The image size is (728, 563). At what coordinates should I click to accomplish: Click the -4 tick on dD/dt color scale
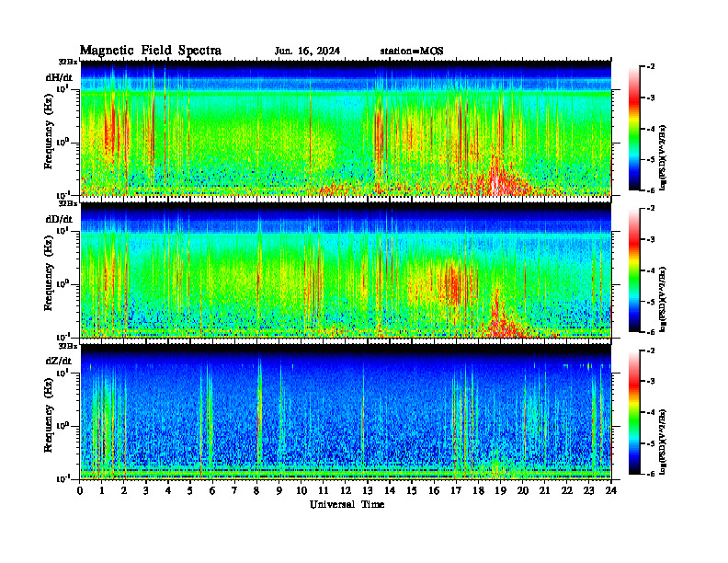pos(651,270)
